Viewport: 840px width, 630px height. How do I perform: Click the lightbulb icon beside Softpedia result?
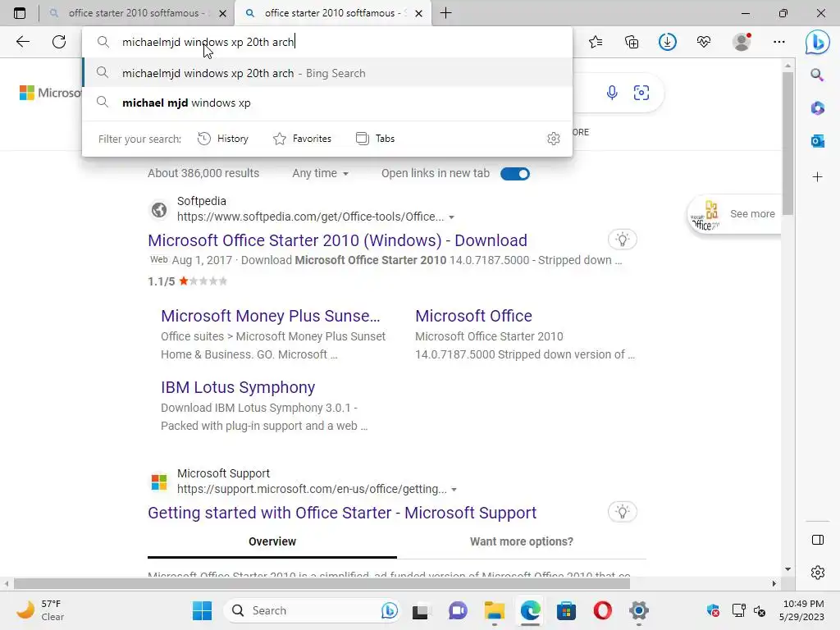(x=622, y=240)
